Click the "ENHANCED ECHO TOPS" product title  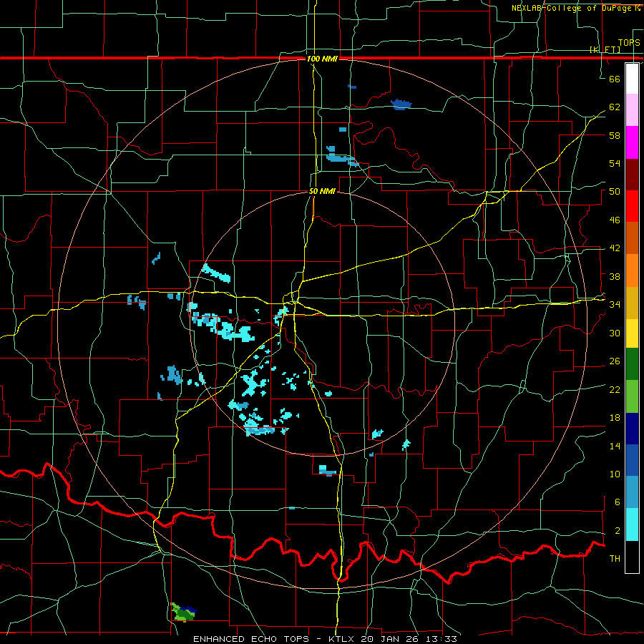pos(251,639)
